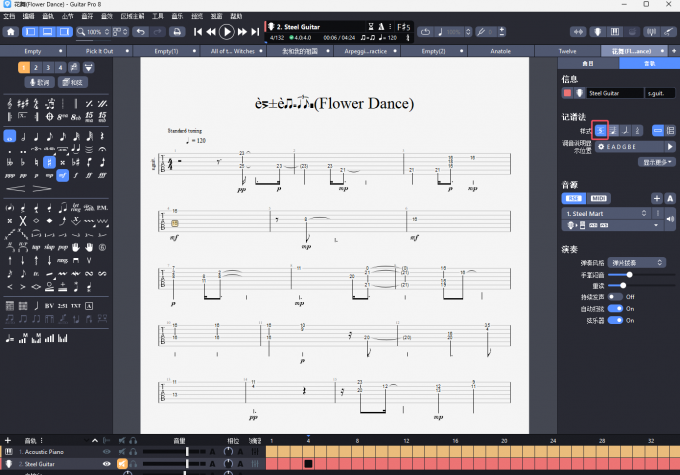Select the mf dynamic marking in palette
This screenshot has height=475, width=680.
(x=63, y=175)
